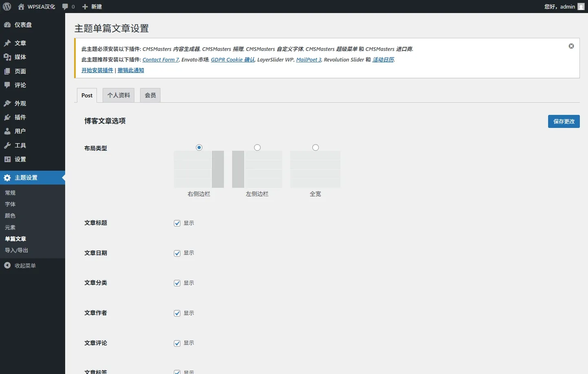Click the plus icon for 新建
This screenshot has height=374, width=588.
point(85,7)
